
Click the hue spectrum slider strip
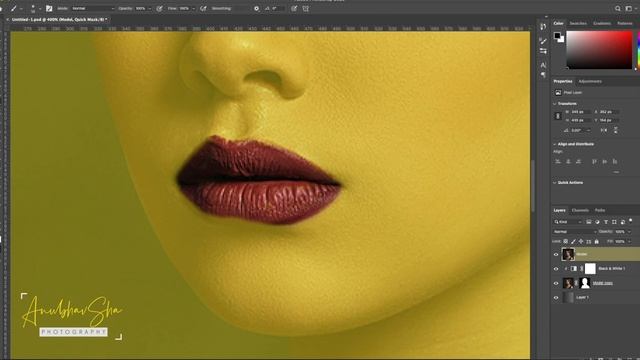[x=638, y=50]
